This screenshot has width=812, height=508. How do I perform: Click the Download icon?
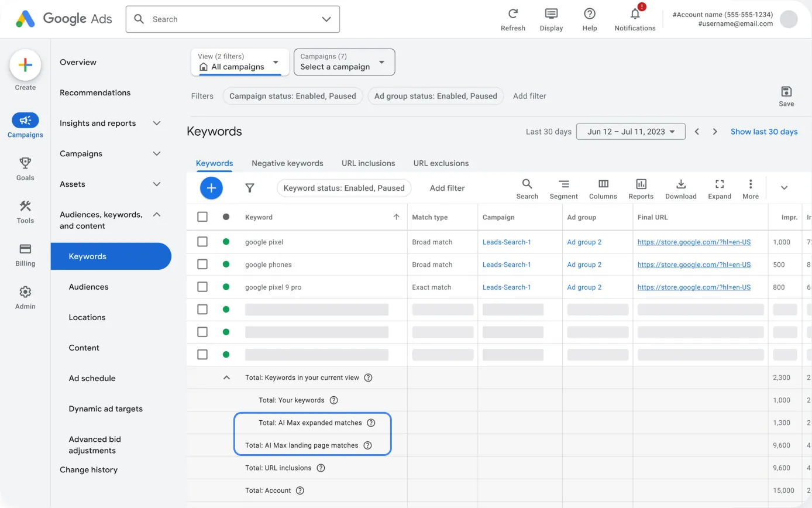pyautogui.click(x=681, y=184)
